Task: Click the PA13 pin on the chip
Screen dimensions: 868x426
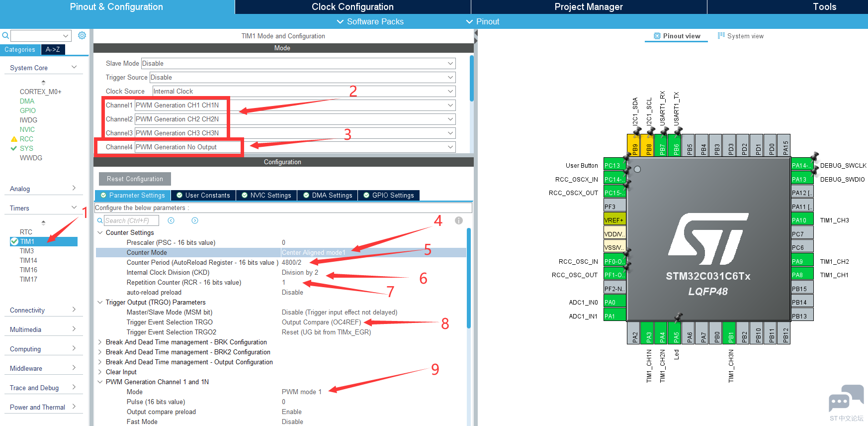Action: tap(802, 179)
